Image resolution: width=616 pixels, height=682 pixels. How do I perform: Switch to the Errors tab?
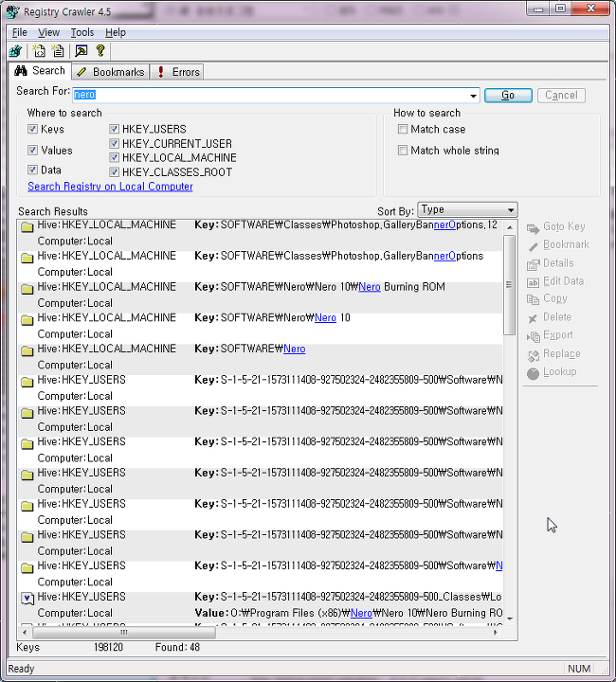click(x=177, y=72)
